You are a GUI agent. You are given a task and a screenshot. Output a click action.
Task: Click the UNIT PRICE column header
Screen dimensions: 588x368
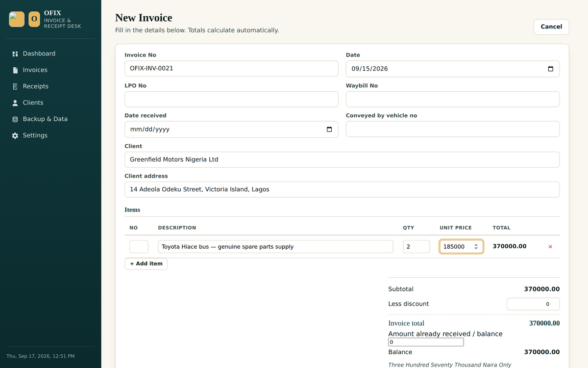tap(456, 228)
